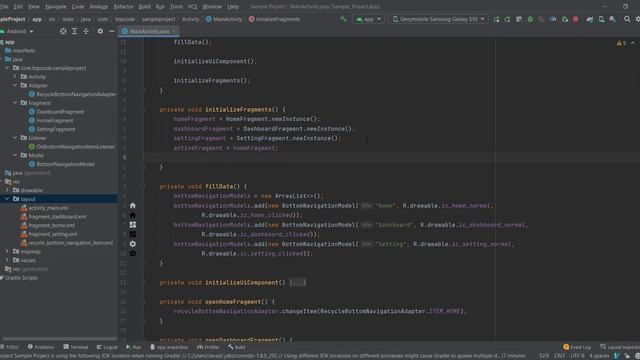Click Collapse All icon in Project panel
The image size is (640, 360).
pyautogui.click(x=86, y=31)
